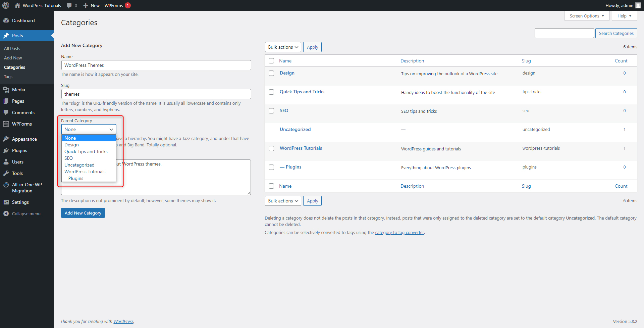Image resolution: width=644 pixels, height=328 pixels.
Task: Choose WordPress Tutorials in Parent Category list
Action: tap(89, 172)
